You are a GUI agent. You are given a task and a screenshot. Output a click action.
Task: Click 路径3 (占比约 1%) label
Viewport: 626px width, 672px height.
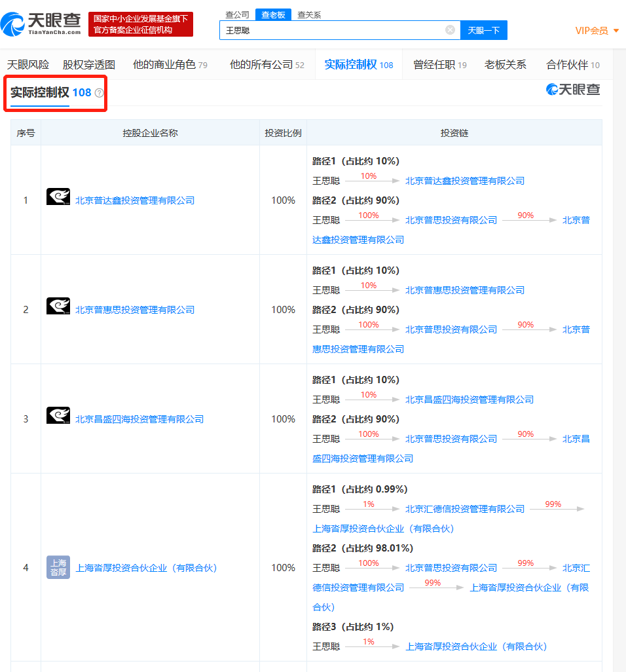(353, 627)
